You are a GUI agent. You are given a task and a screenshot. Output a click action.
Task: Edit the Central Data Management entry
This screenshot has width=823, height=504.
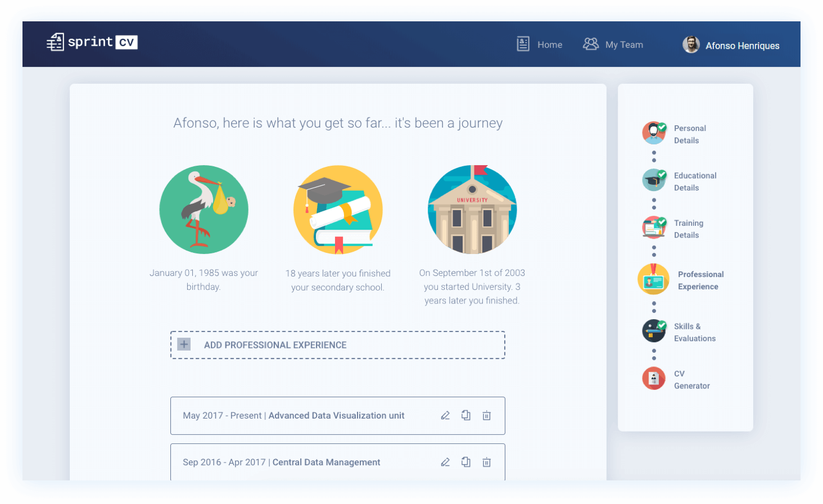click(x=445, y=462)
